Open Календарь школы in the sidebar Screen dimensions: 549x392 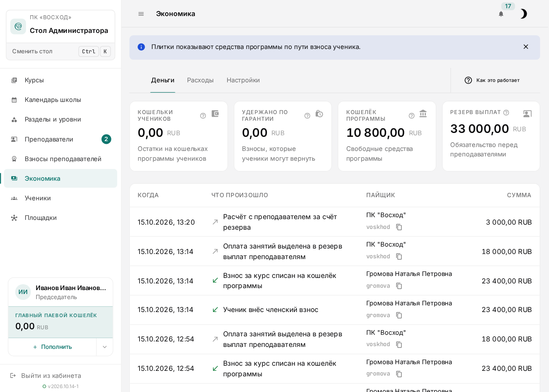pyautogui.click(x=60, y=100)
